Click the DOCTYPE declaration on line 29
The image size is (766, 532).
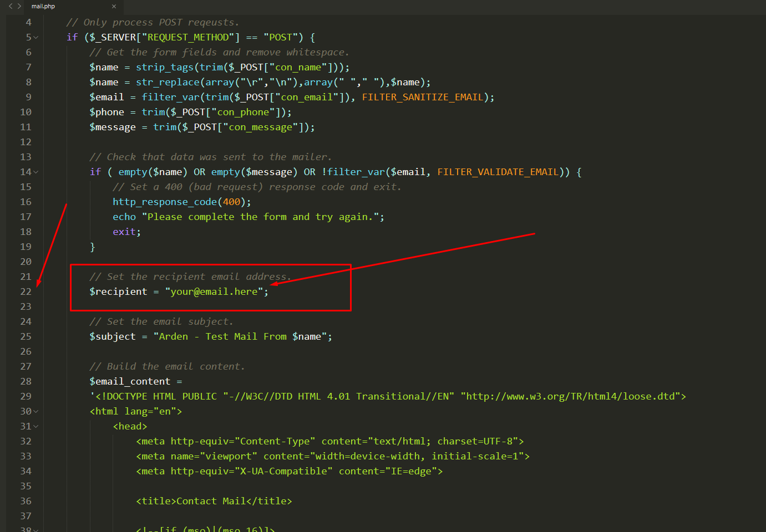[x=388, y=396]
